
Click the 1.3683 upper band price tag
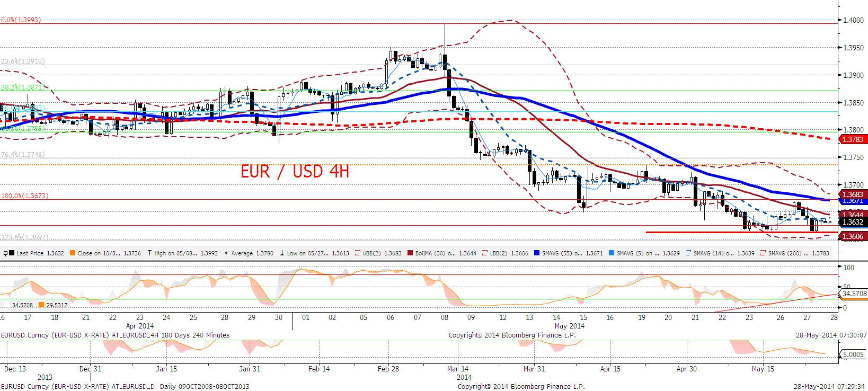[x=853, y=194]
